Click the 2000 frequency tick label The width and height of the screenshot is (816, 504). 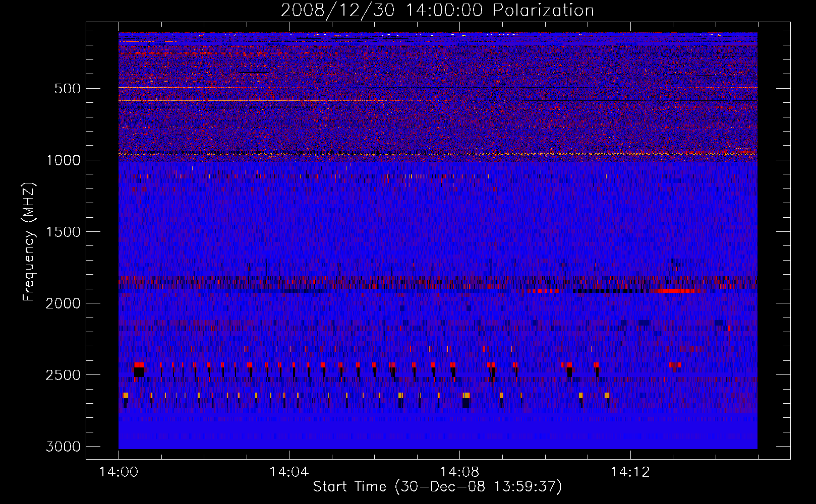[x=63, y=303]
